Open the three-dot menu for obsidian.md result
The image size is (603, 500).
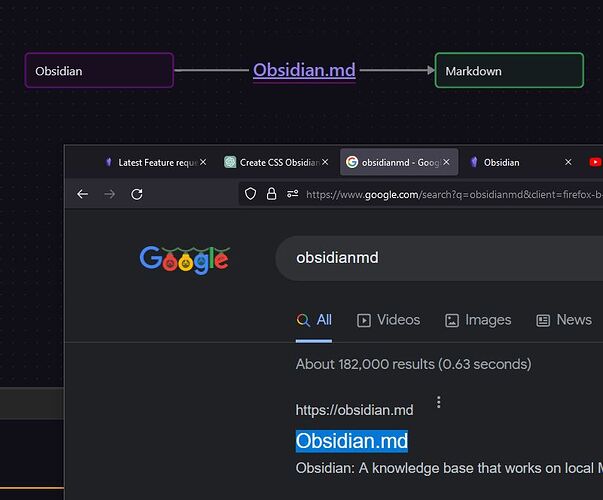click(438, 402)
